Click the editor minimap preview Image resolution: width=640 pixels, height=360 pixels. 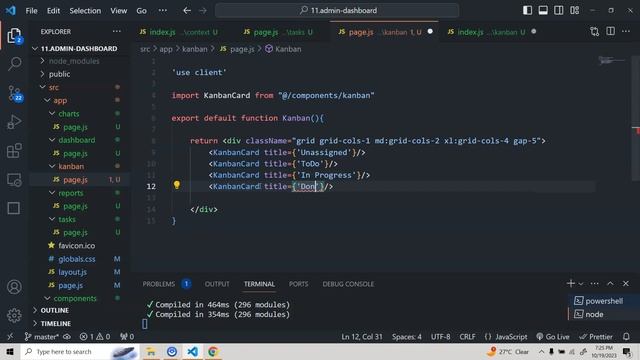[611, 61]
